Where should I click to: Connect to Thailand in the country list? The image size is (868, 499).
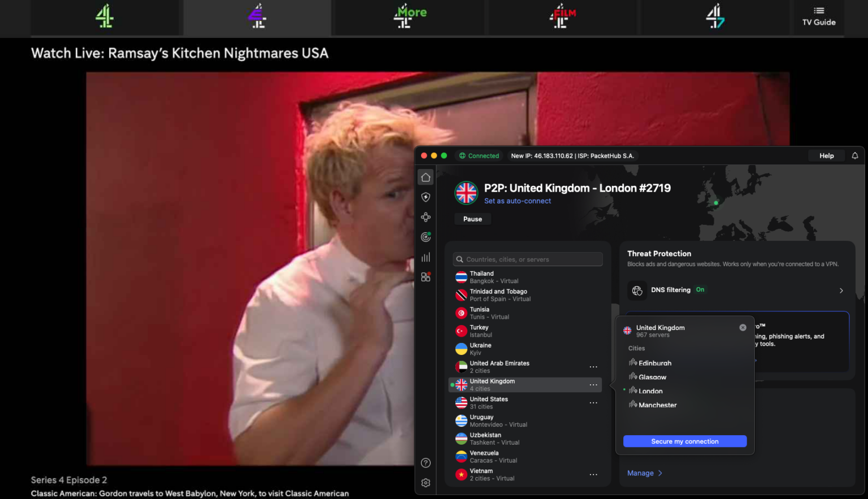tap(526, 277)
